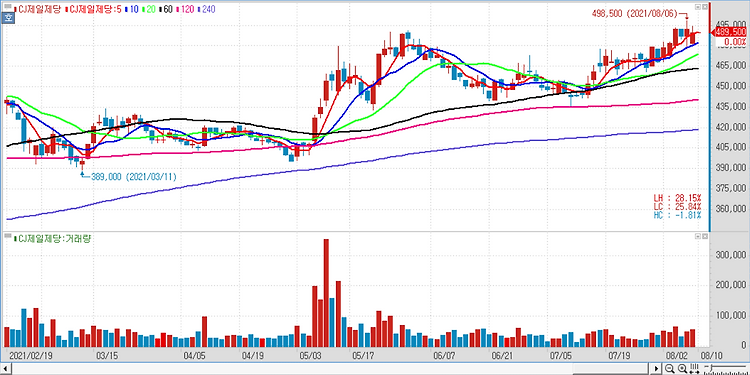Click the 420,000 price axis label
The height and width of the screenshot is (375, 750).
(730, 127)
